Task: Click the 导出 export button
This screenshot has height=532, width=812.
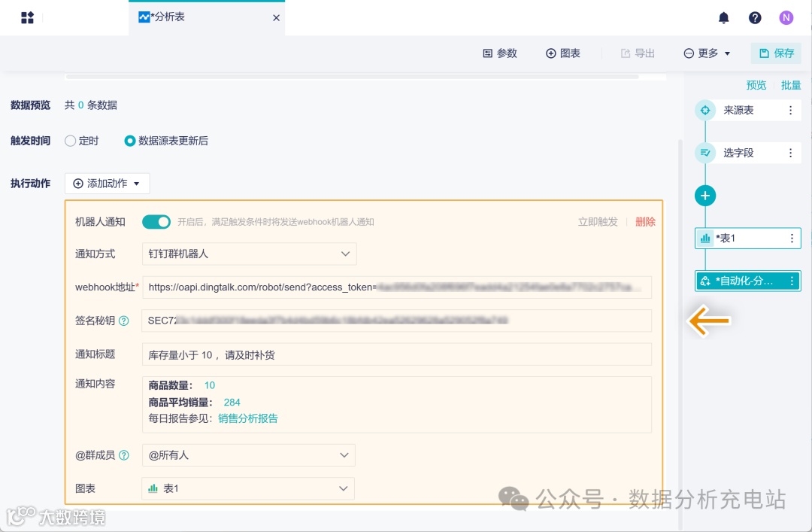Action: [x=638, y=53]
